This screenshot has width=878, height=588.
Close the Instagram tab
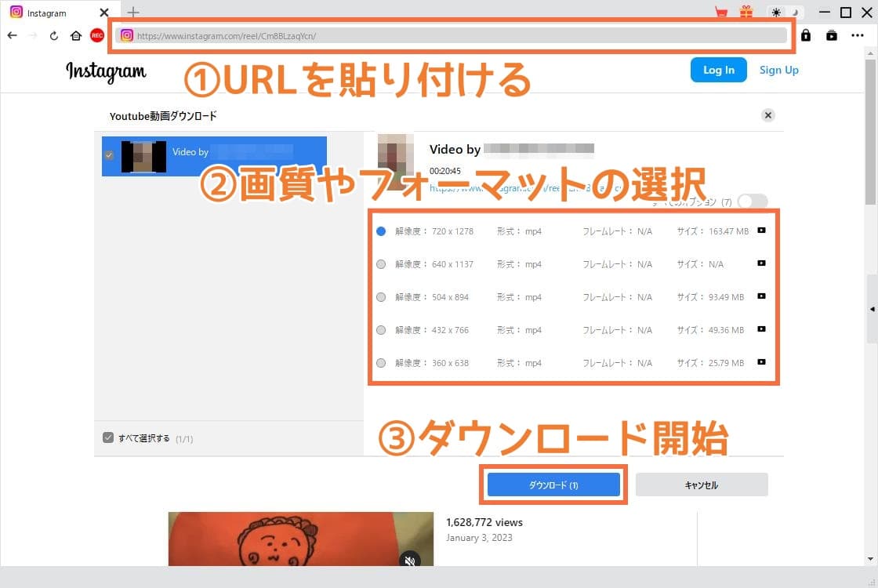(104, 13)
